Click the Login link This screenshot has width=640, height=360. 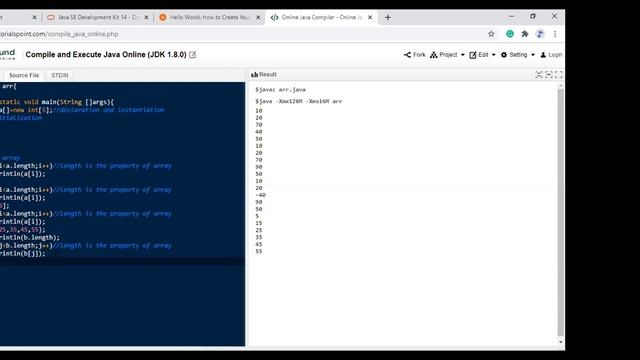[551, 55]
